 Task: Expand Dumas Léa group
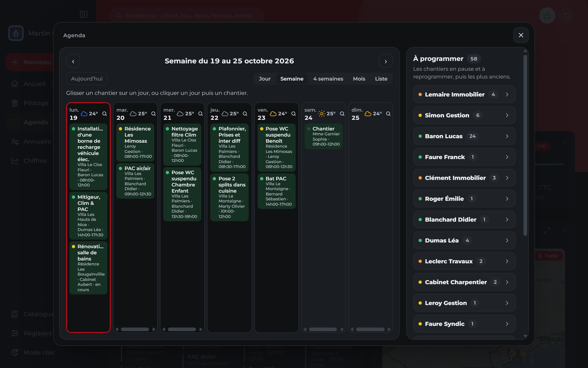point(464,240)
